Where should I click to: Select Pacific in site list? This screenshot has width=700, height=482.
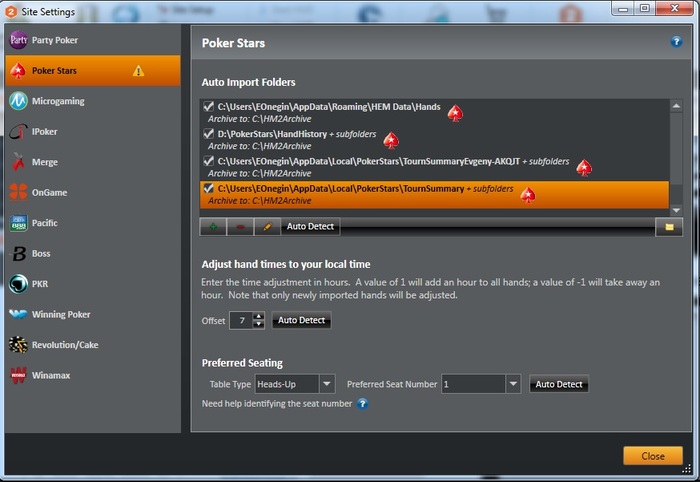point(92,223)
